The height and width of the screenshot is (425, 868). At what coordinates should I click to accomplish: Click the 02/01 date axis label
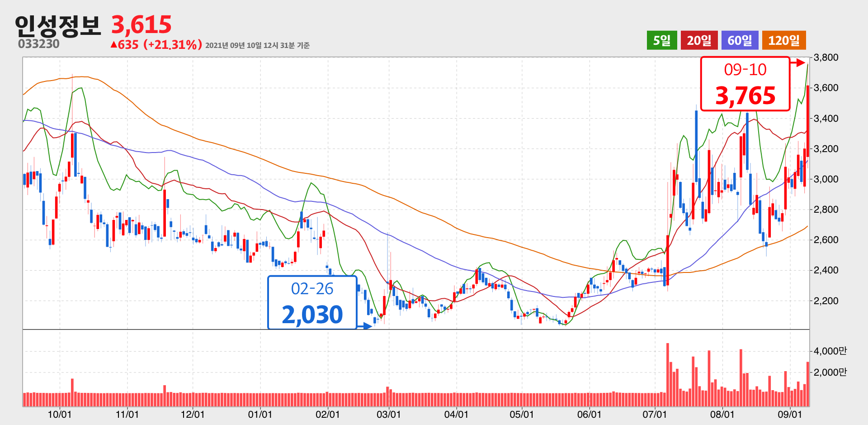(x=328, y=415)
